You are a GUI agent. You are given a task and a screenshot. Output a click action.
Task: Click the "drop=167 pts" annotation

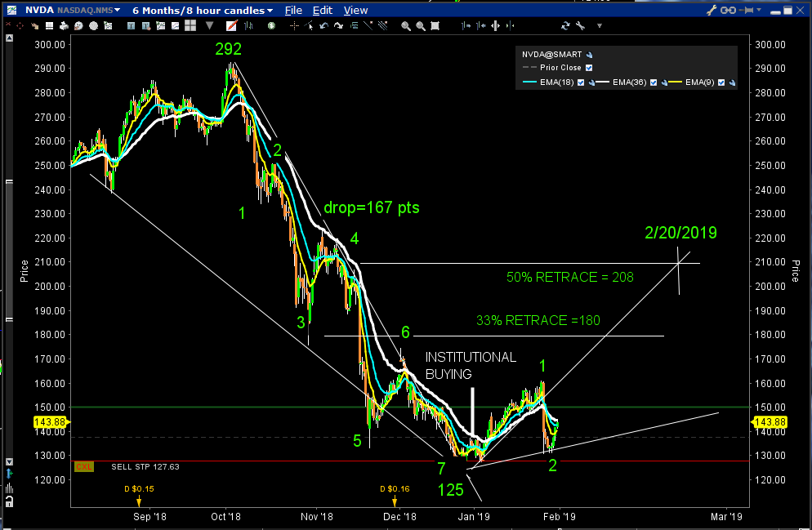click(372, 208)
